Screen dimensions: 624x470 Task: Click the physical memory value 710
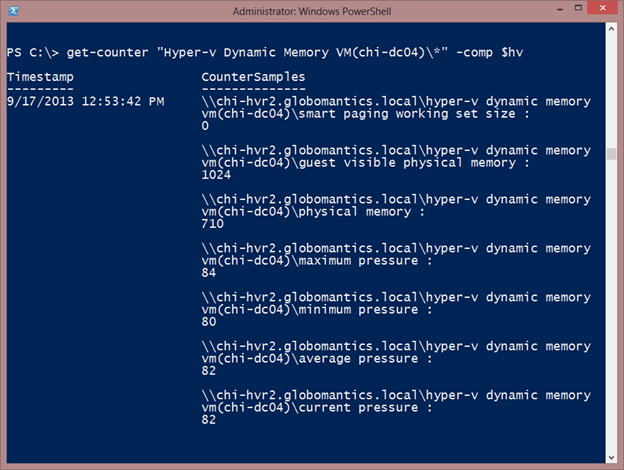(213, 224)
